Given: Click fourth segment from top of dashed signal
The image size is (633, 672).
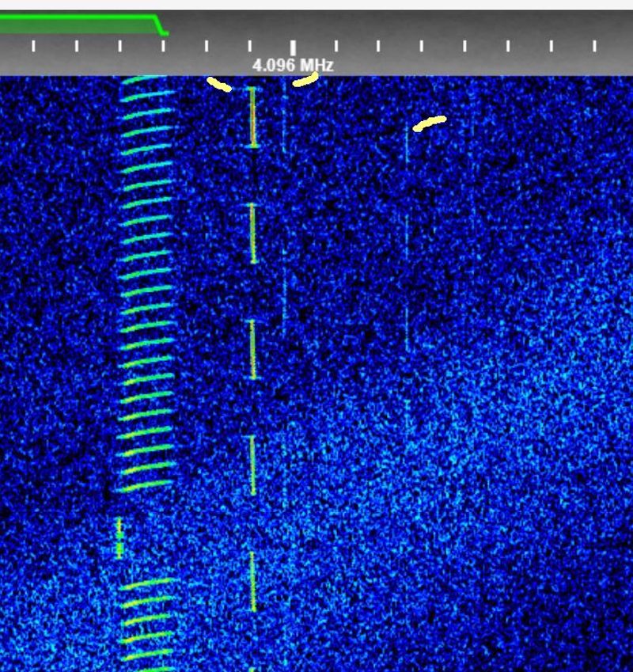Looking at the screenshot, I should (x=253, y=465).
